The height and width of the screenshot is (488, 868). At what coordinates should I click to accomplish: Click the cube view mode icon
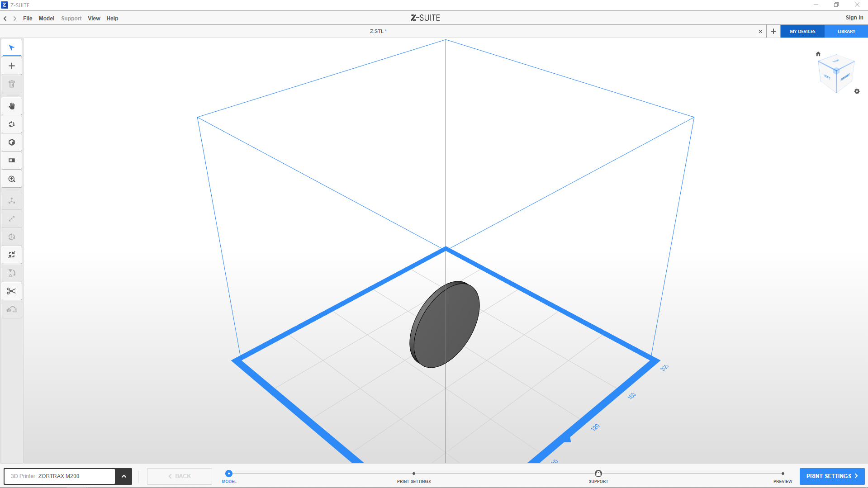click(12, 142)
